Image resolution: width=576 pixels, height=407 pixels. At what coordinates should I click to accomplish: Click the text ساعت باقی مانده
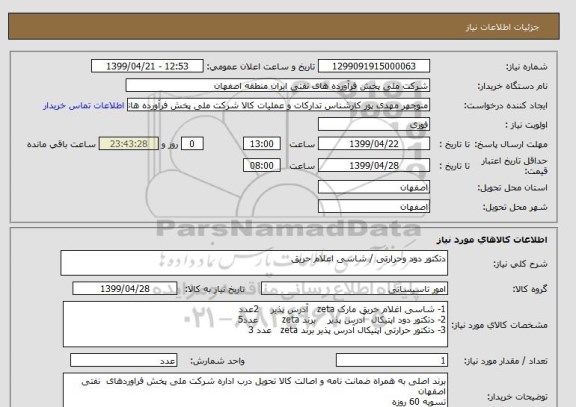[x=61, y=144]
